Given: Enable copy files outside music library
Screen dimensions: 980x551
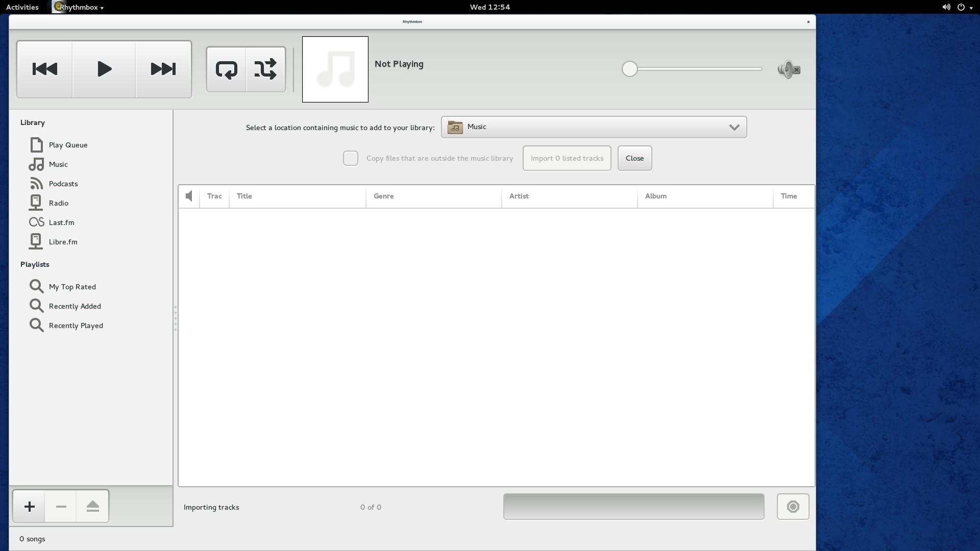Looking at the screenshot, I should point(351,158).
